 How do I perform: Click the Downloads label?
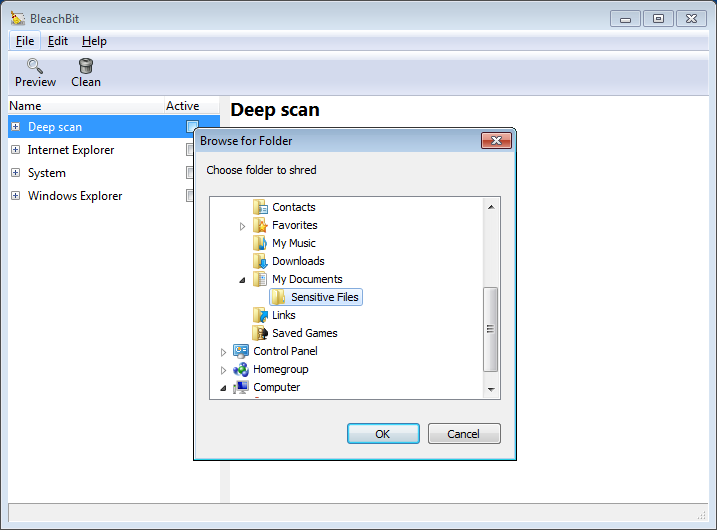[298, 261]
